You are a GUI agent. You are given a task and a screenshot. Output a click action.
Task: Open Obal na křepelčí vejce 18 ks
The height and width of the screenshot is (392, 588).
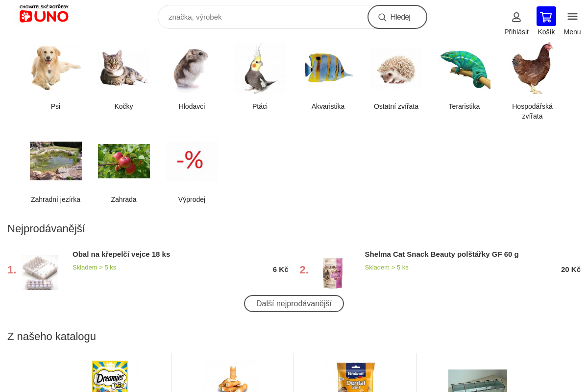pos(121,254)
